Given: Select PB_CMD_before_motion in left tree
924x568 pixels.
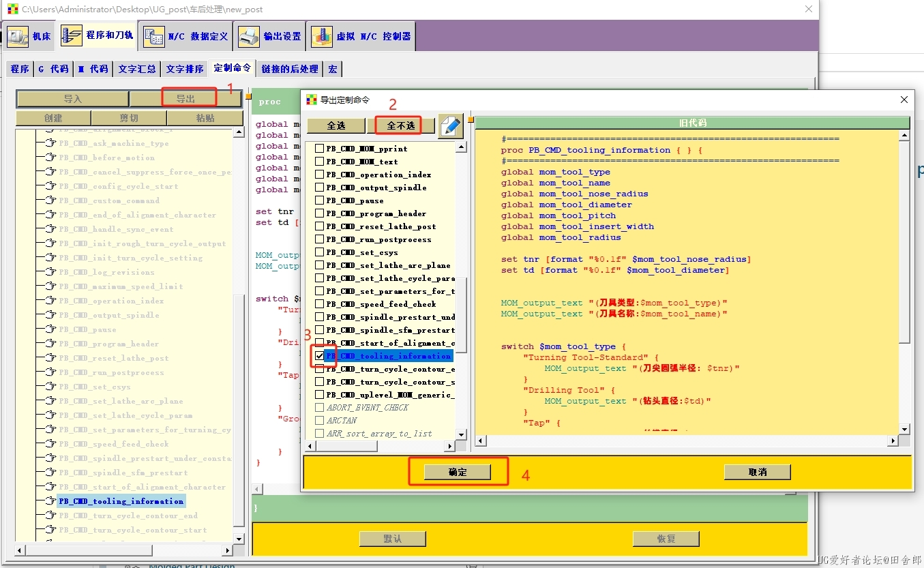Looking at the screenshot, I should (106, 158).
